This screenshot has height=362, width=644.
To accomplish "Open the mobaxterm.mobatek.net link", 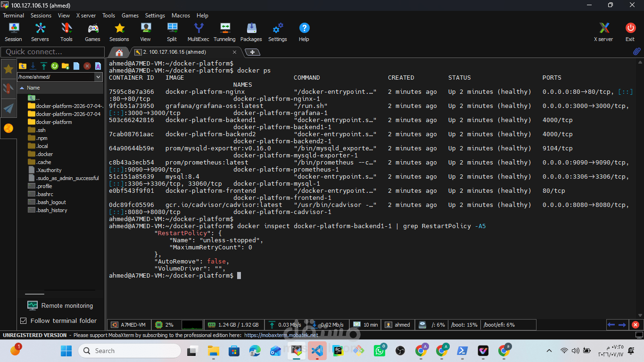I will pyautogui.click(x=281, y=335).
